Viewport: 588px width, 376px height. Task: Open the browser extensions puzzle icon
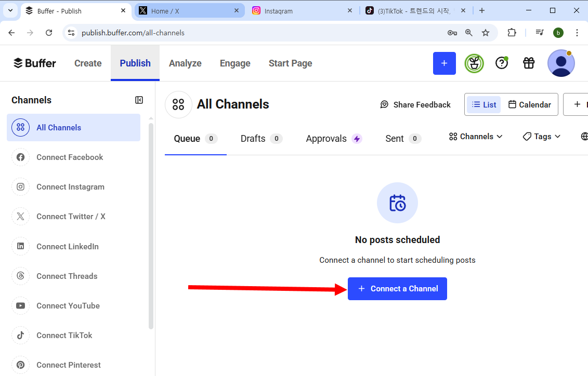tap(512, 33)
